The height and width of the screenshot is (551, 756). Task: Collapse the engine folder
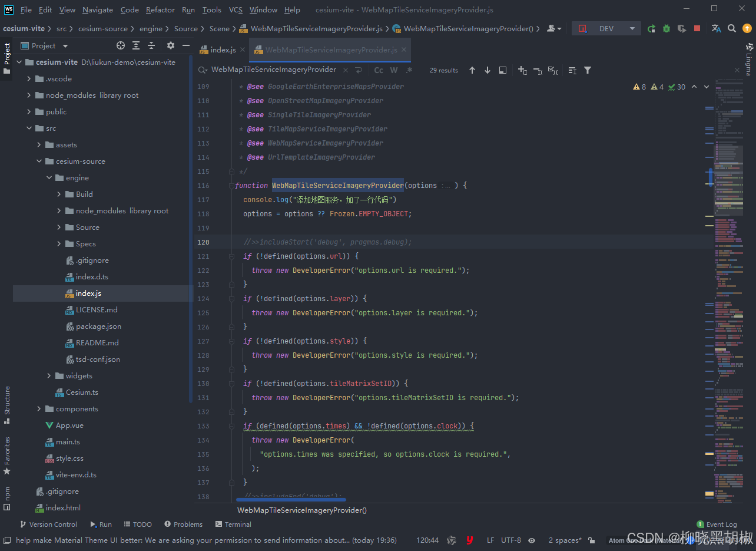(x=49, y=177)
